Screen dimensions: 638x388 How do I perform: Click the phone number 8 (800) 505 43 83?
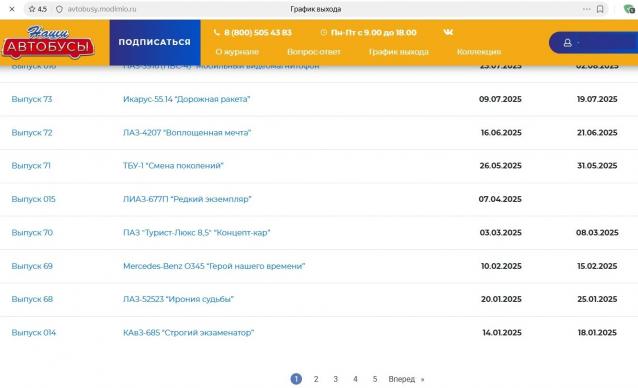coord(258,33)
